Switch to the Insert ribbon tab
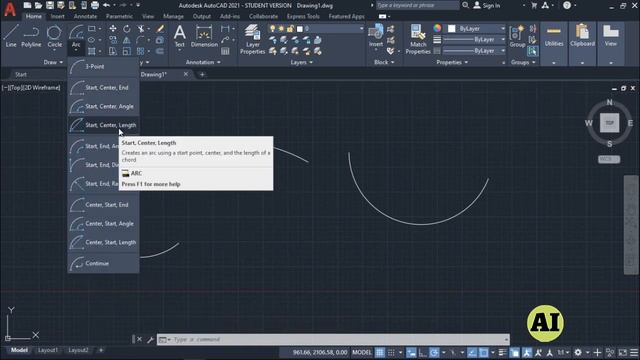This screenshot has width=640, height=360. click(58, 16)
